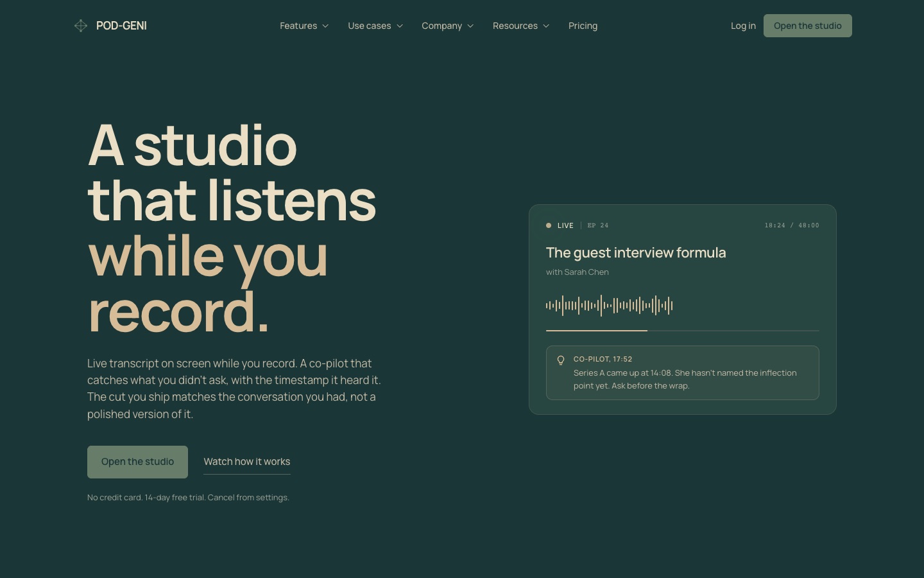Click the lightbulb icon in the co-pilot card
The width and height of the screenshot is (924, 578).
(561, 360)
